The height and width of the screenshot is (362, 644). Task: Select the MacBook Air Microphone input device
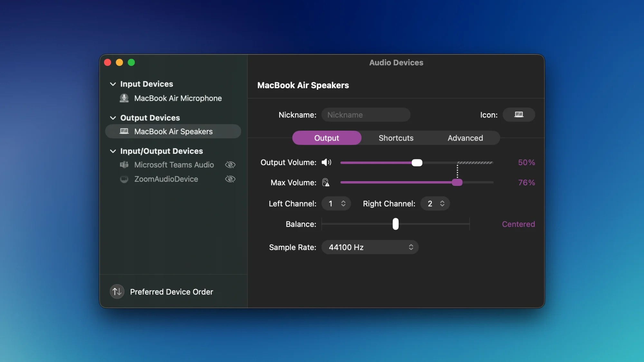tap(178, 98)
